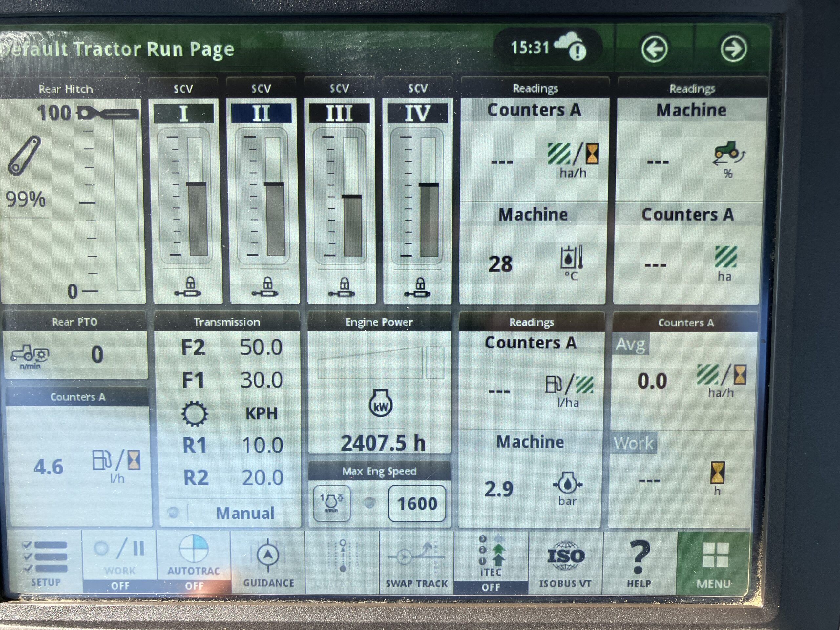This screenshot has height=630, width=840.
Task: Open the Setup checklist shortcut
Action: 45,562
